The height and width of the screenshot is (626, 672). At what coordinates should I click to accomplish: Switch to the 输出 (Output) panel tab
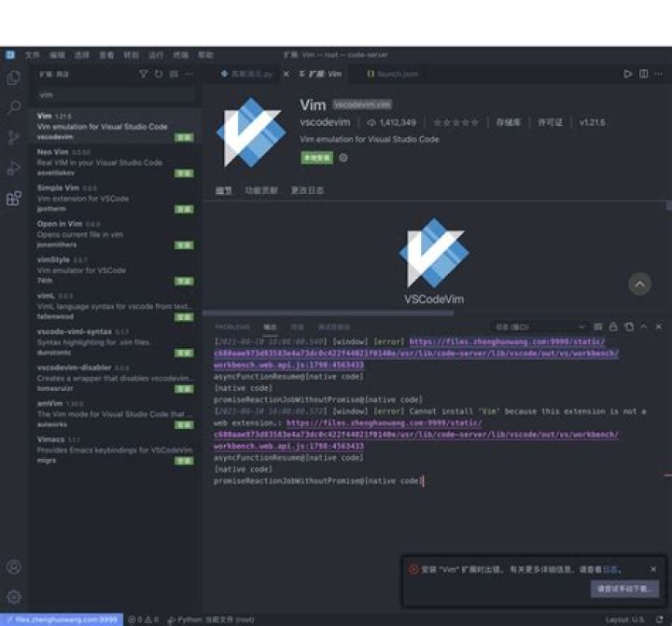coord(270,327)
